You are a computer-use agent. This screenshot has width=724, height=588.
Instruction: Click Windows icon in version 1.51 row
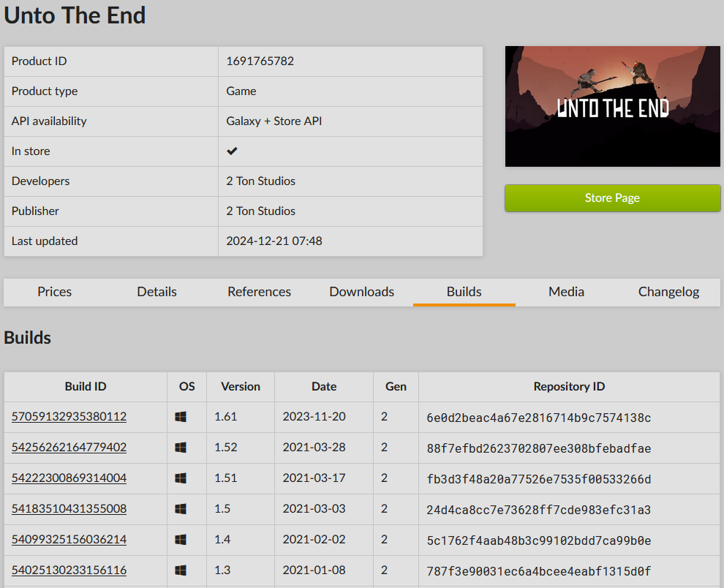[181, 478]
